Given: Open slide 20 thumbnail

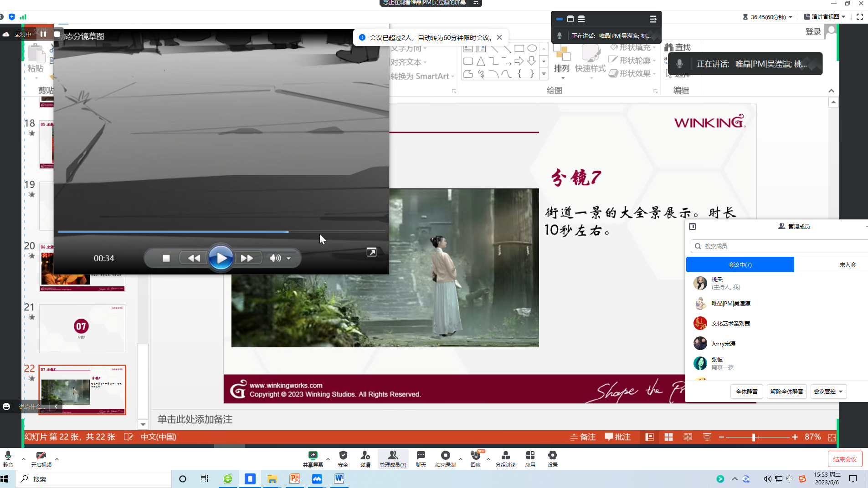Looking at the screenshot, I should [x=82, y=267].
